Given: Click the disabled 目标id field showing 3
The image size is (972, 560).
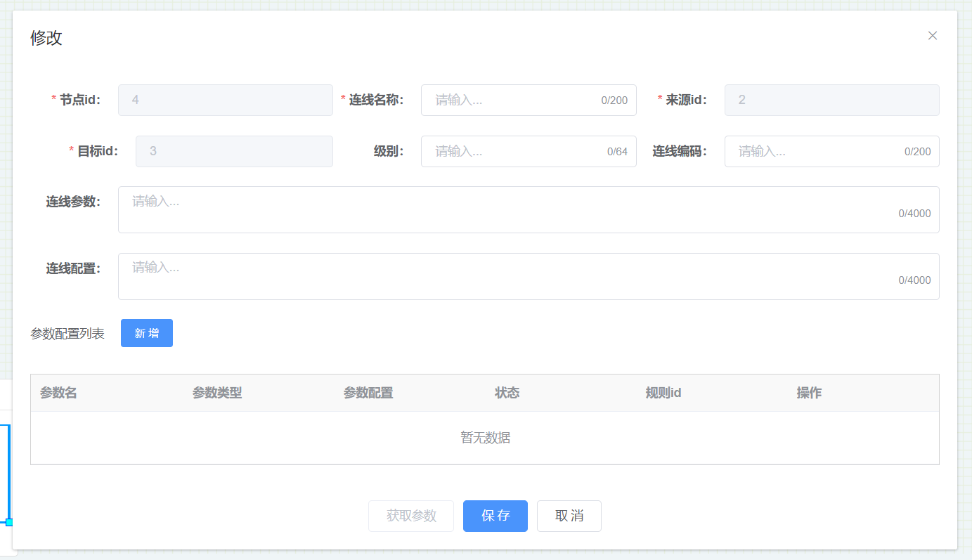Looking at the screenshot, I should pyautogui.click(x=234, y=151).
